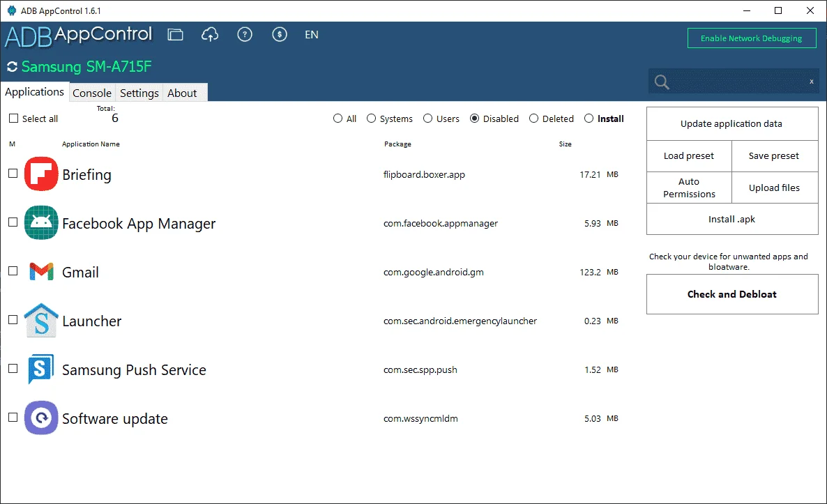Click the Save preset button

pos(774,156)
